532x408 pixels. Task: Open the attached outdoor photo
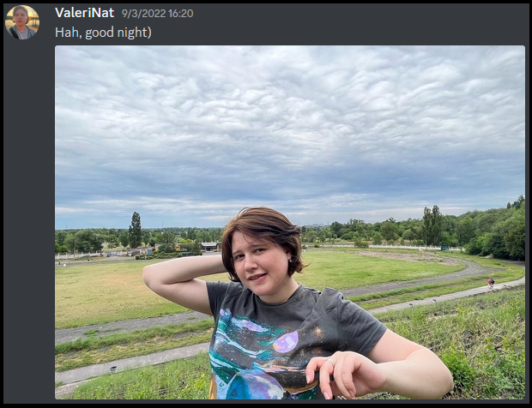(x=290, y=222)
